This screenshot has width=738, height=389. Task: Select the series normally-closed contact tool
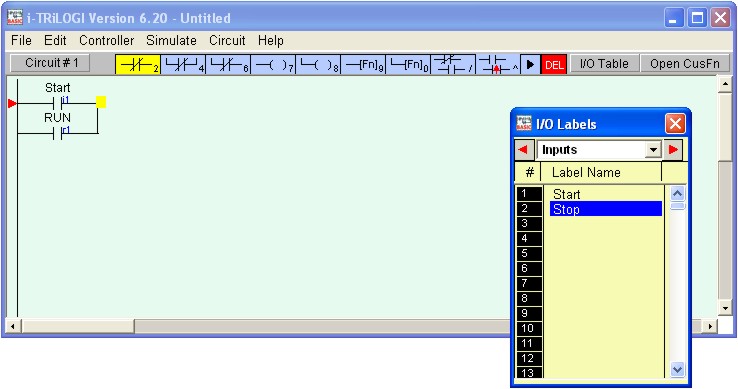coord(138,64)
